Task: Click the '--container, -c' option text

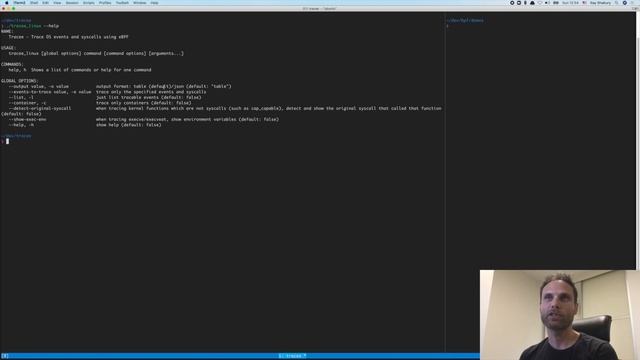Action: click(x=27, y=103)
